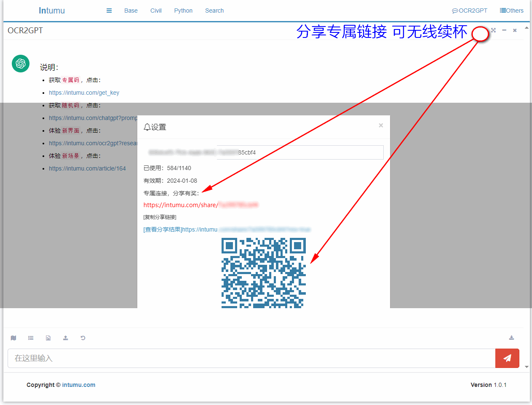The width and height of the screenshot is (532, 405).
Task: Focus the 在这里输入 message input
Action: (251, 358)
